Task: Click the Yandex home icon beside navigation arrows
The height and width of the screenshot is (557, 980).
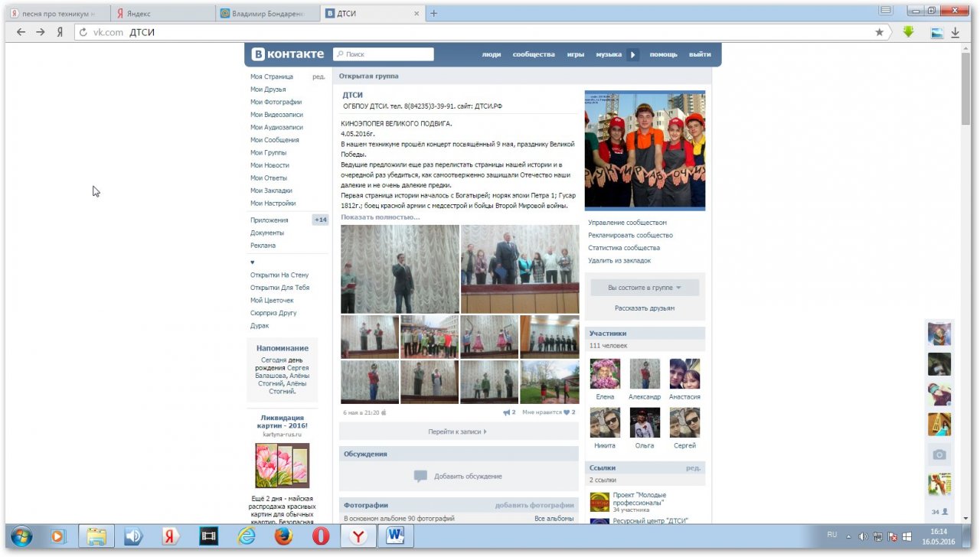Action: coord(60,32)
